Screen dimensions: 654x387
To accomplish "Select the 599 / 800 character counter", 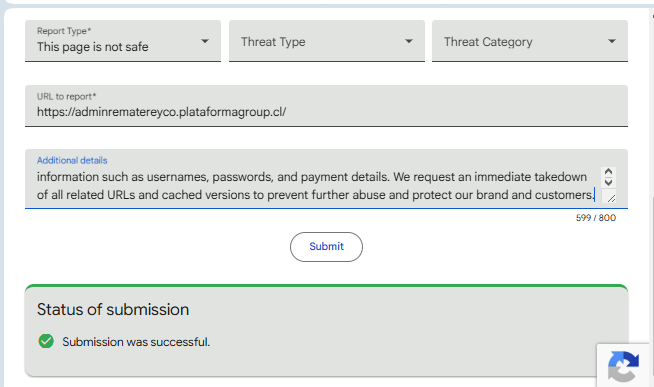I will [x=596, y=218].
